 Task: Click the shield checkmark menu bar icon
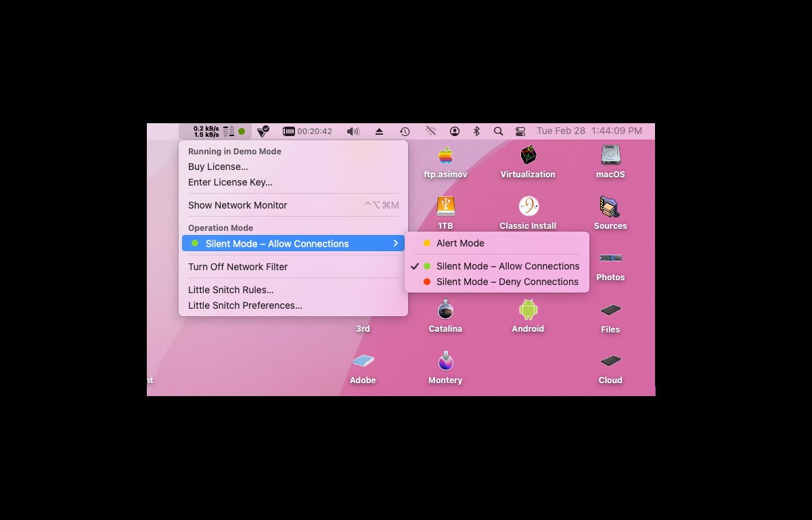coord(263,131)
